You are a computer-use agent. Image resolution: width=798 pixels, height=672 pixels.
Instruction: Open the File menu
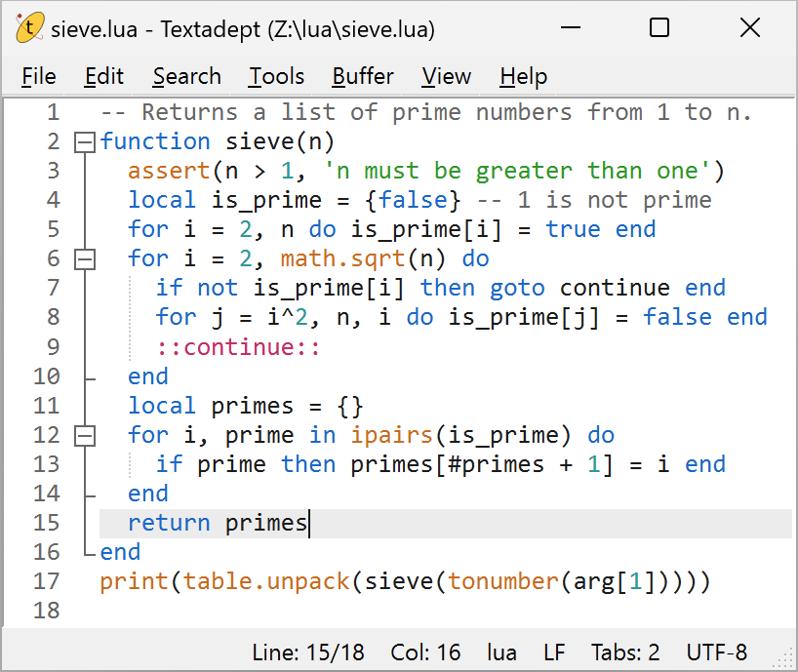pos(39,76)
